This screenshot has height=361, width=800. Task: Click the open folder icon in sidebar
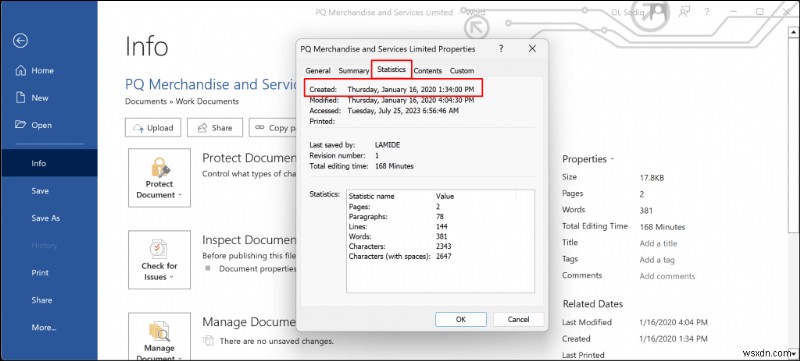click(20, 125)
